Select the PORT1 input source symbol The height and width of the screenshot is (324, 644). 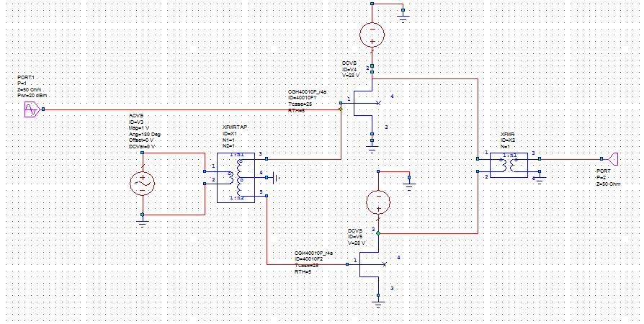32,109
